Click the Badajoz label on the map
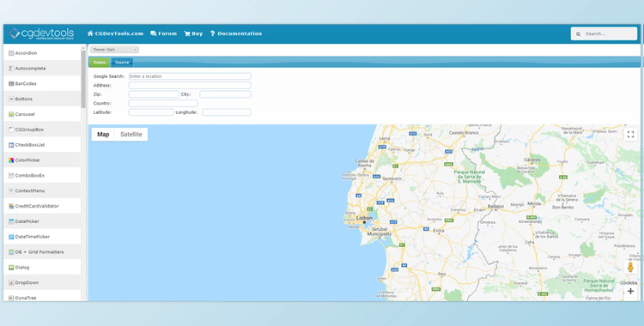 495,206
